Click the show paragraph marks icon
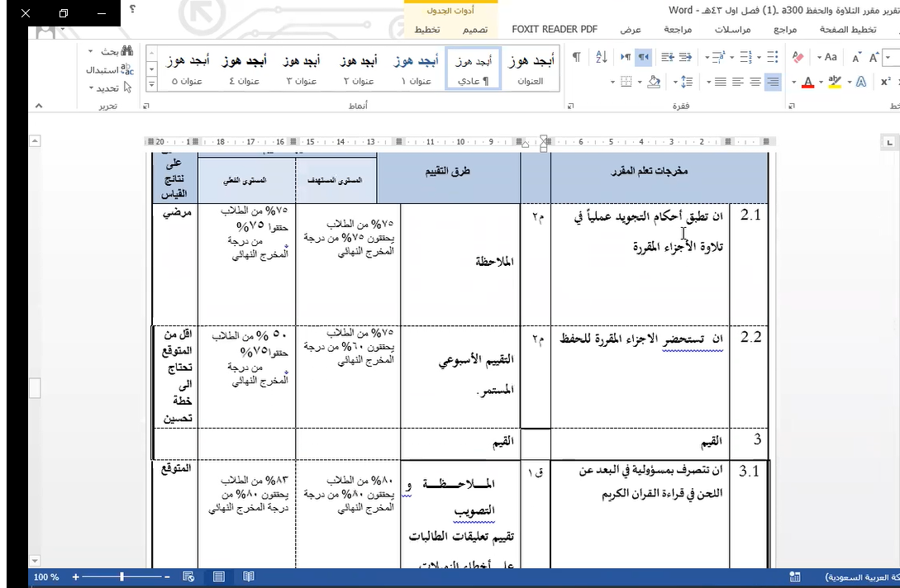Image resolution: width=900 pixels, height=588 pixels. tap(577, 57)
